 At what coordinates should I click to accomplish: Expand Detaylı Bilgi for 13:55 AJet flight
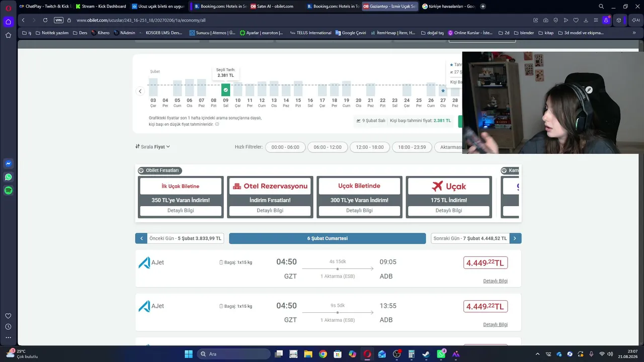point(495,325)
